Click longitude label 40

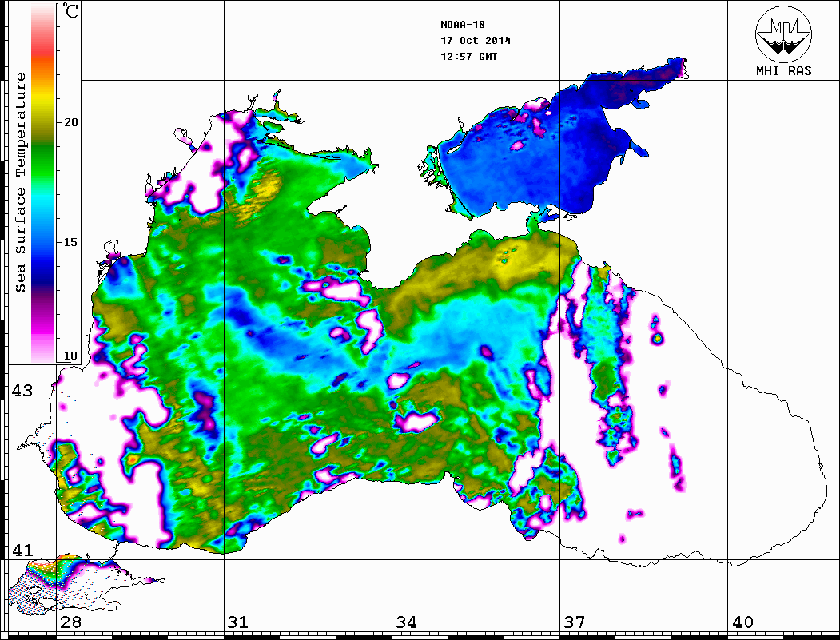(742, 622)
